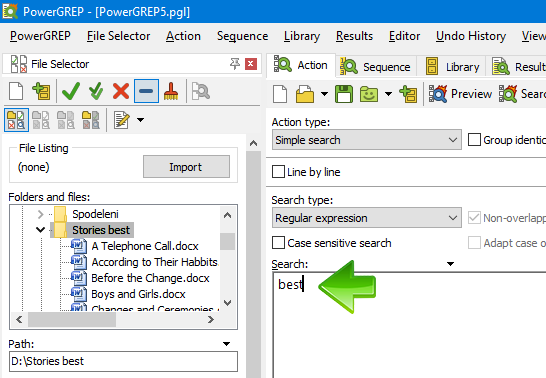
Task: Click the Include Folder and Subfolders double-check icon
Action: (x=96, y=91)
